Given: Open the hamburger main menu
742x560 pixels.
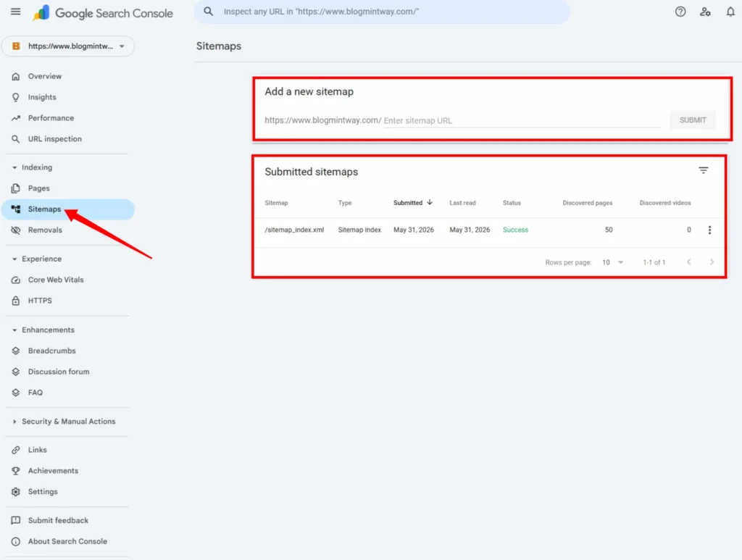Looking at the screenshot, I should coord(16,12).
